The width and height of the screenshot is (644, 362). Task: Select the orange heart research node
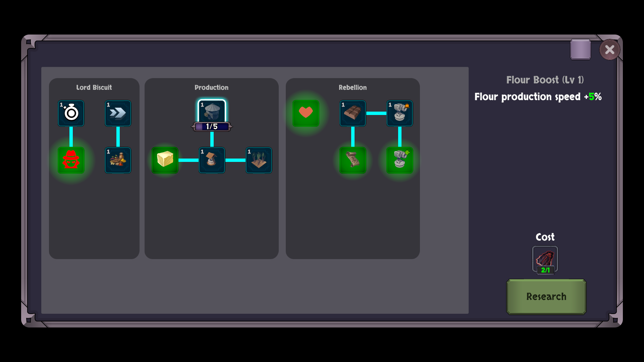(306, 113)
